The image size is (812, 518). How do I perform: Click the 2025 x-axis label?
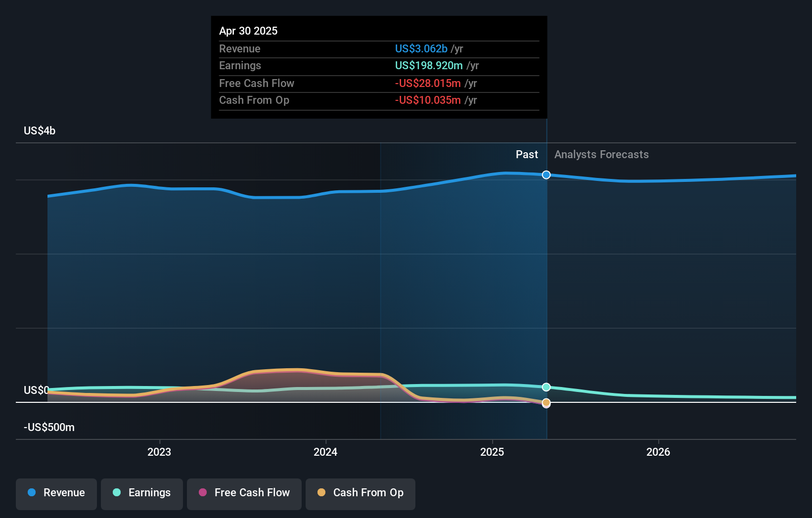tap(492, 452)
